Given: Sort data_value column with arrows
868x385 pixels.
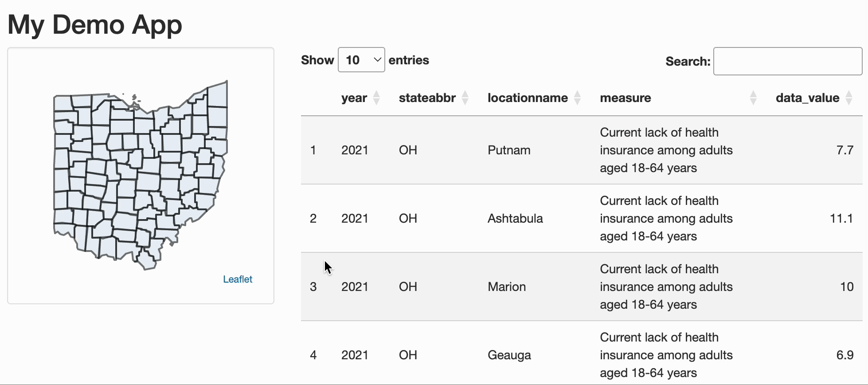Looking at the screenshot, I should coord(849,98).
